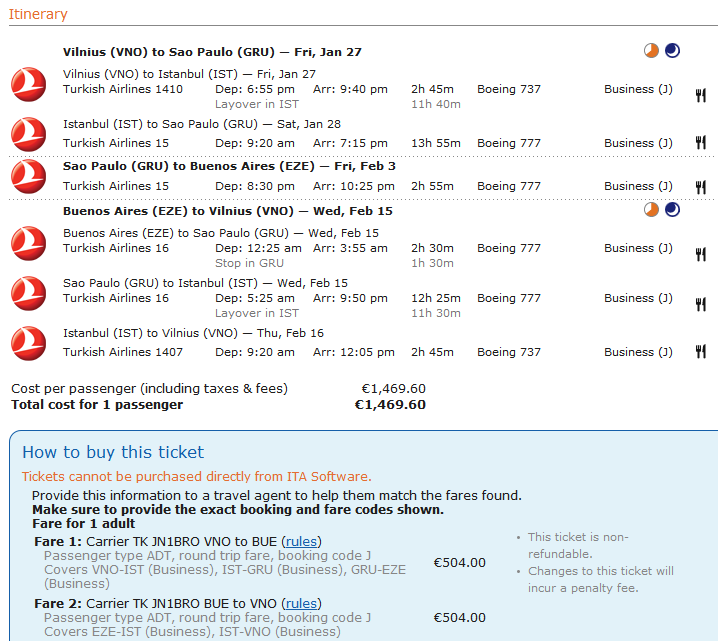Click Turkish Airlines logo beside flight 1407

(x=28, y=343)
